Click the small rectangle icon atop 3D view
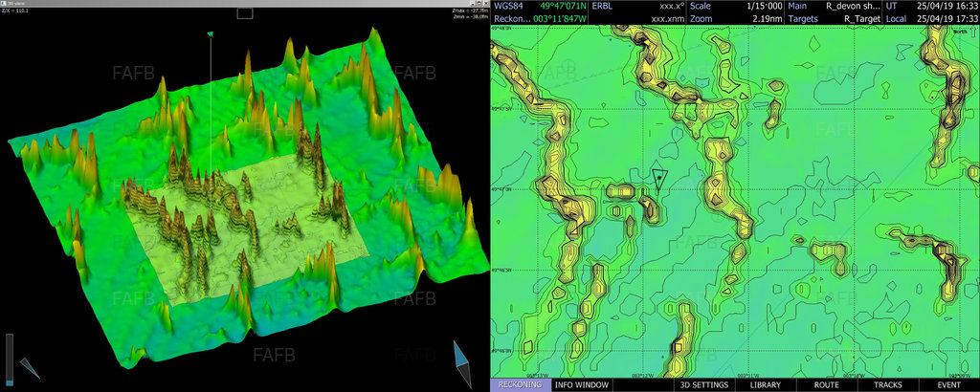980x392 pixels. click(x=245, y=13)
